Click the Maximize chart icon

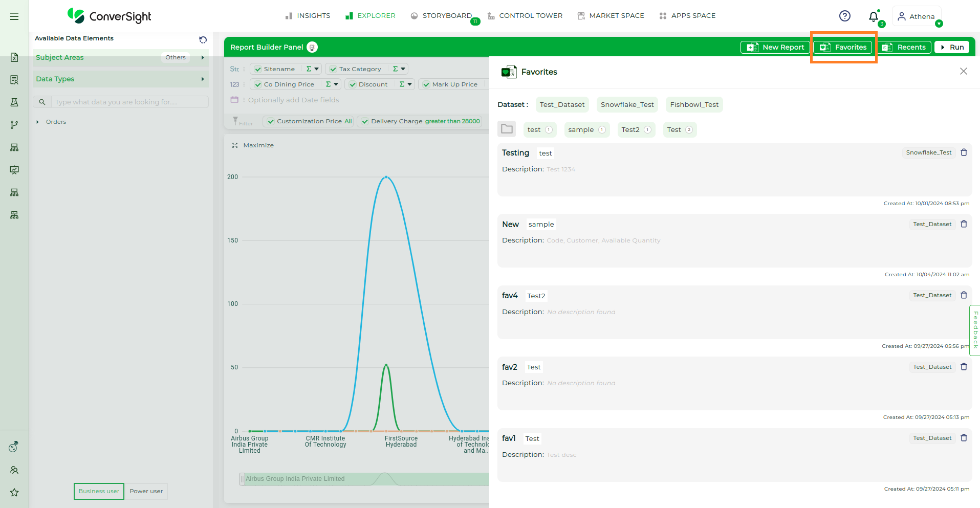235,145
